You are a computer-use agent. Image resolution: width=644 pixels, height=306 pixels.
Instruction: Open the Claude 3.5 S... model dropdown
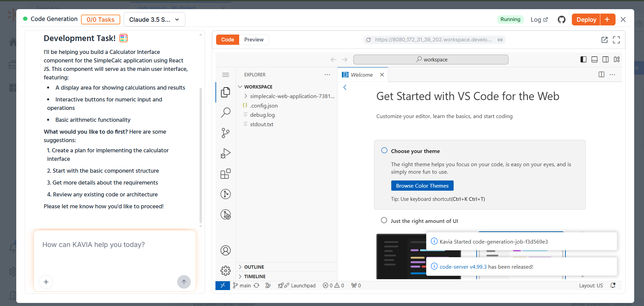tap(154, 20)
